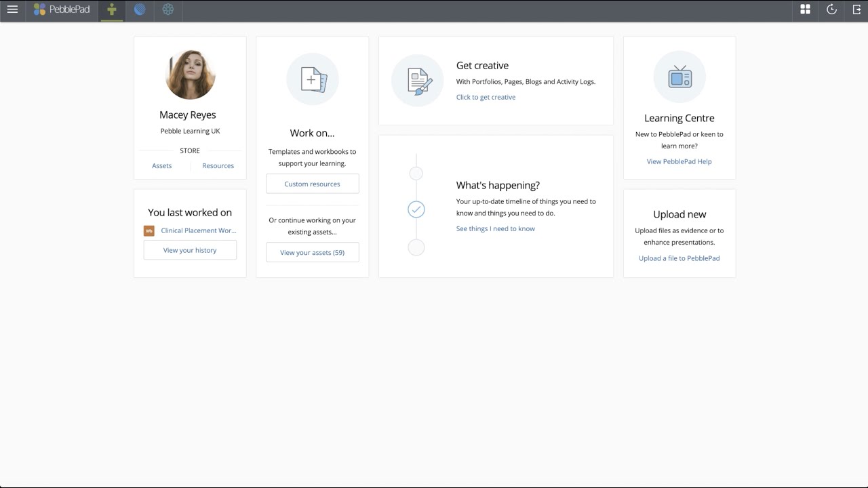Click the What's happening? heading
868x488 pixels.
[x=498, y=185]
